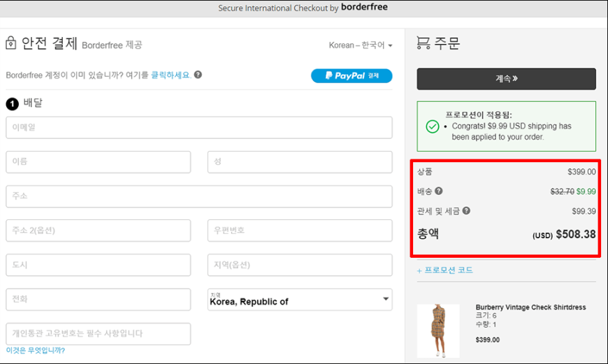Click the 상품 subtotal amount $399.00

point(581,172)
